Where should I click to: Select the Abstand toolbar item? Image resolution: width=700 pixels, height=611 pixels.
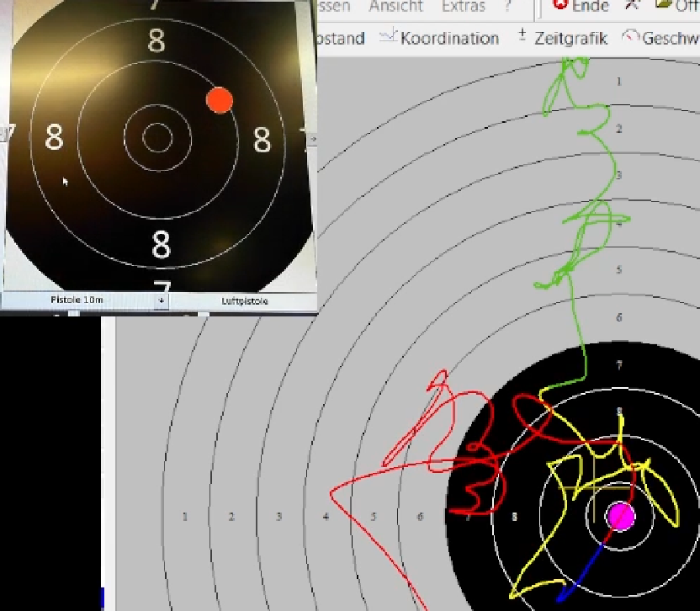[x=339, y=38]
